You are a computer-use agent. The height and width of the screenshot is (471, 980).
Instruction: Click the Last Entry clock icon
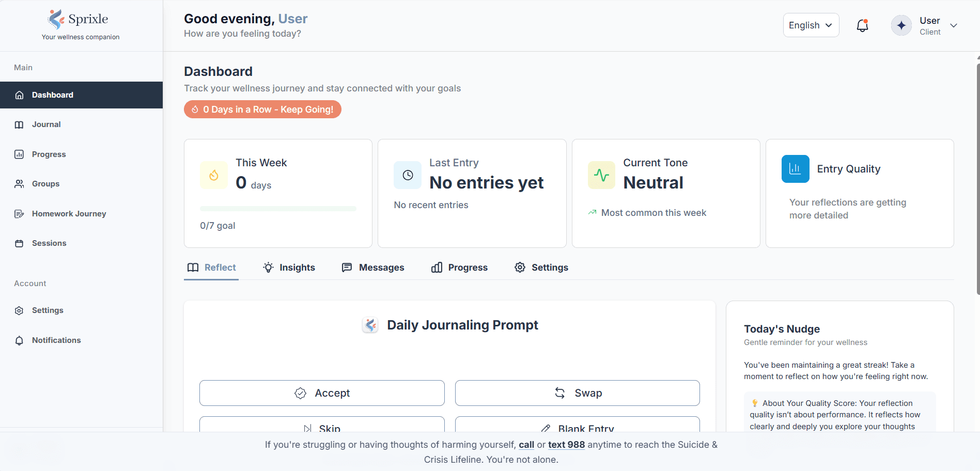(408, 175)
